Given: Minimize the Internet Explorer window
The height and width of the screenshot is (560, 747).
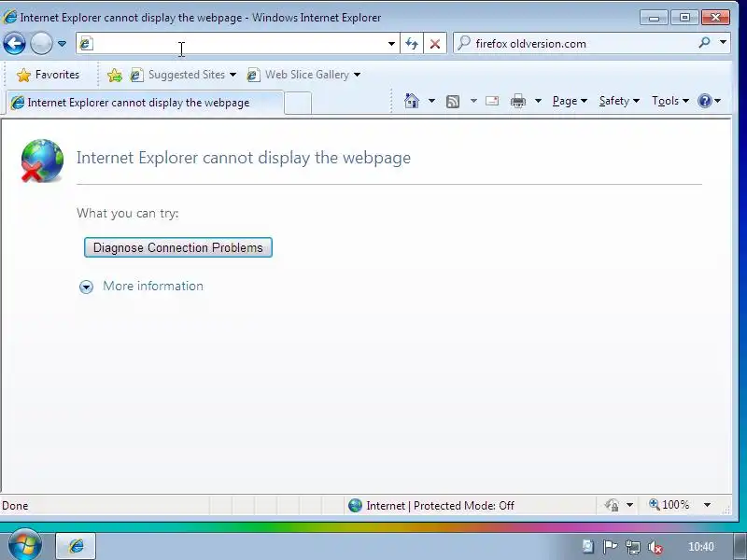Looking at the screenshot, I should point(654,18).
